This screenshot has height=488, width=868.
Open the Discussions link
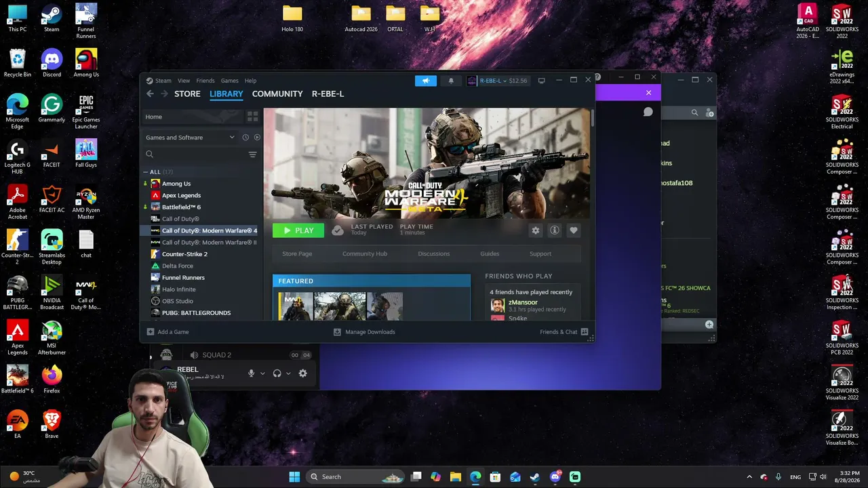434,253
